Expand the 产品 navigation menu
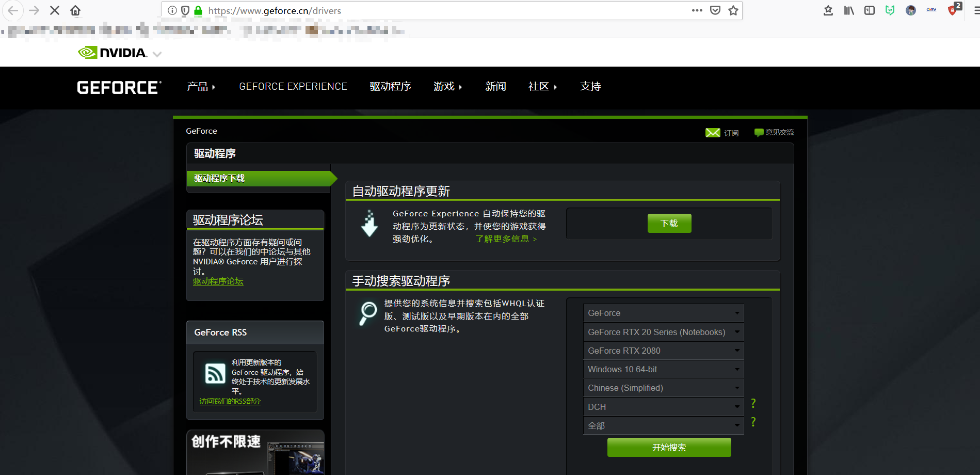The width and height of the screenshot is (980, 475). (x=201, y=87)
